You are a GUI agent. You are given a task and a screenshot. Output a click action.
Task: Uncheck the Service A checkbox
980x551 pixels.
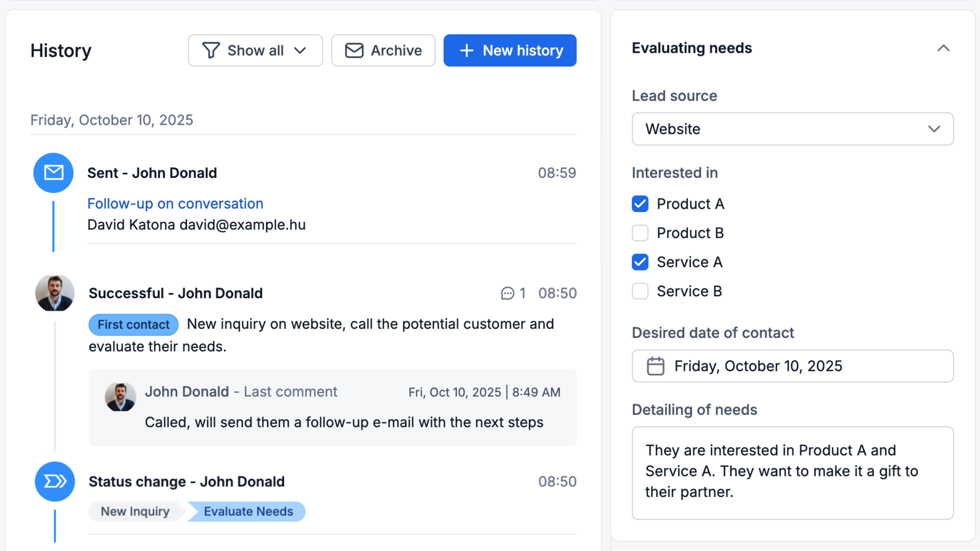[640, 262]
